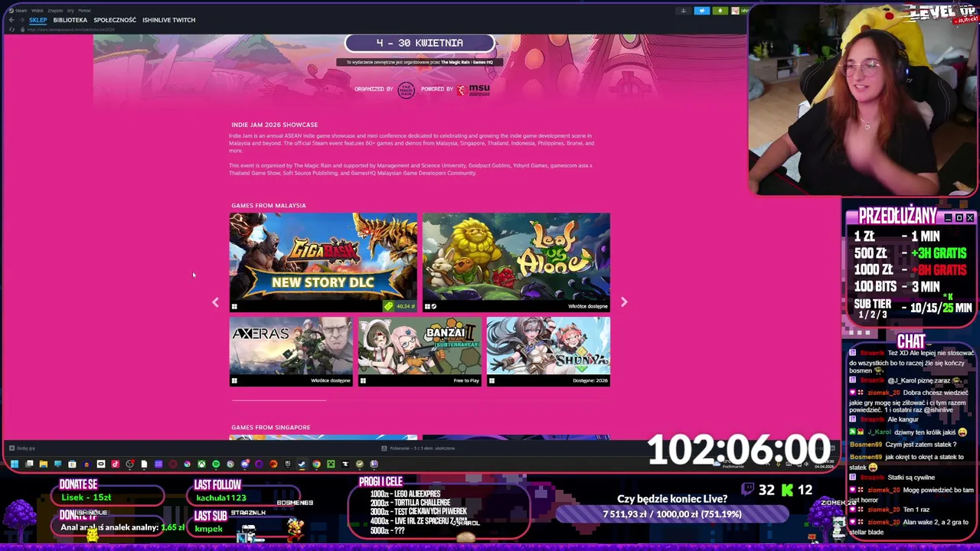Click 'Wkrótce dostępne' on the Leaf vs Alone card
Viewport: 980px width, 551px height.
588,306
